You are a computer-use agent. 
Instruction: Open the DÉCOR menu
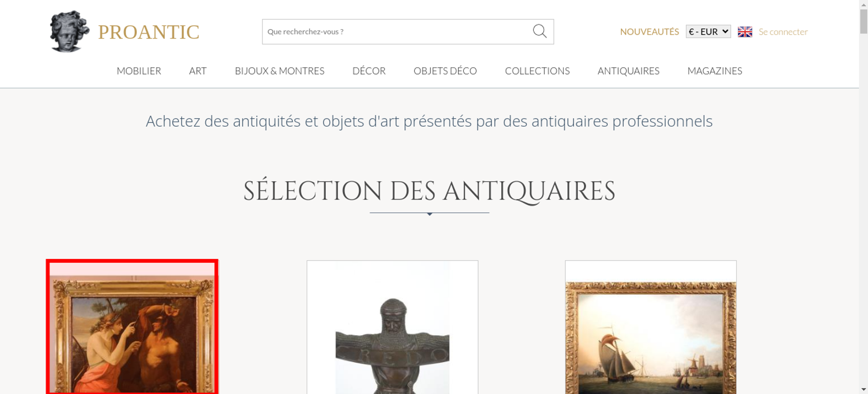[369, 71]
